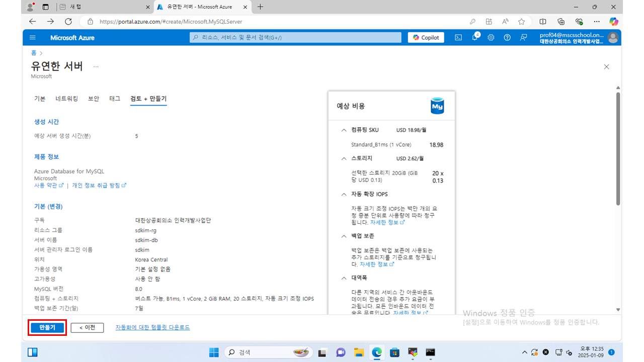Viewport: 644px width, 362px height.
Task: Open 자세한 정보 link under 백업 보존
Action: click(x=377, y=264)
